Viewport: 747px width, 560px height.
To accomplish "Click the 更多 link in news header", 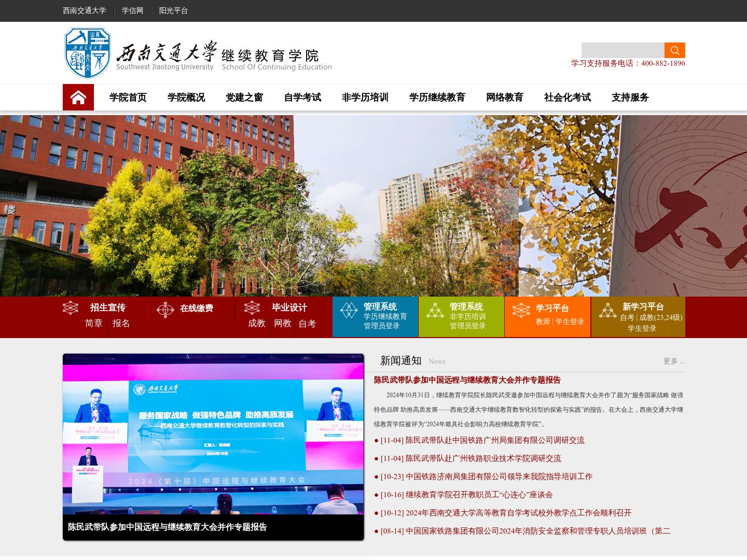I will tap(674, 361).
